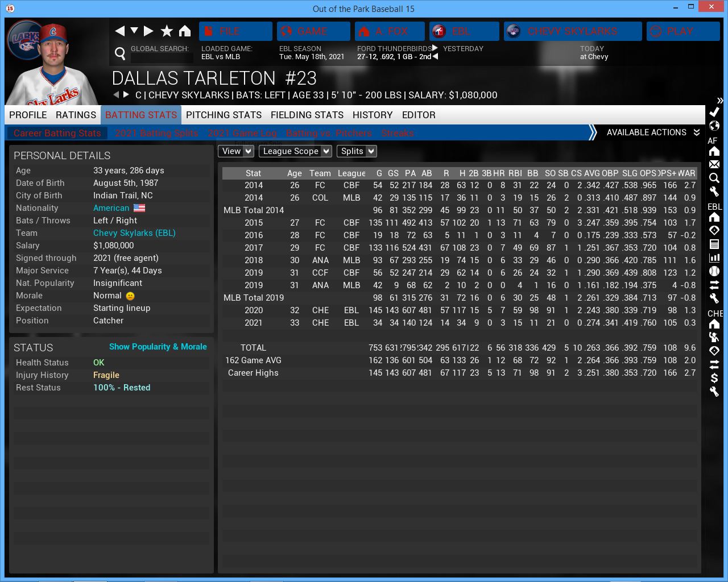Viewport: 728px width, 582px height.
Task: Select the BATTING STATS tab
Action: pyautogui.click(x=141, y=115)
